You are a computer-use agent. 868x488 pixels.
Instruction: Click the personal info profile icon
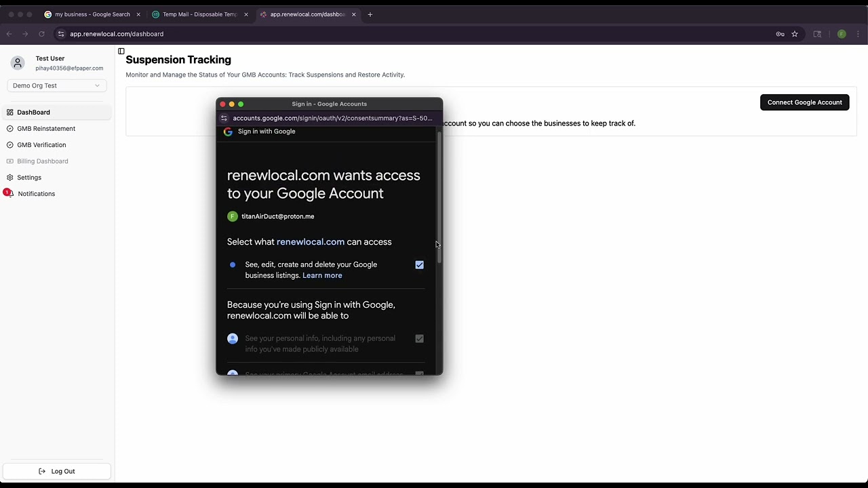(233, 338)
